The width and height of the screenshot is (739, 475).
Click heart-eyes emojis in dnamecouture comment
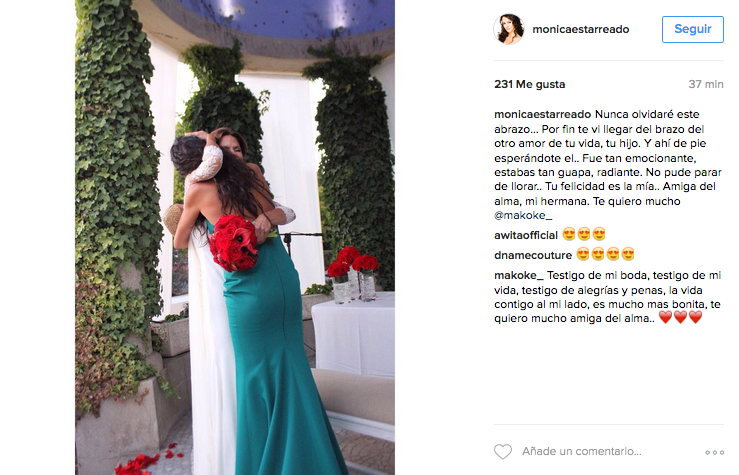[606, 254]
